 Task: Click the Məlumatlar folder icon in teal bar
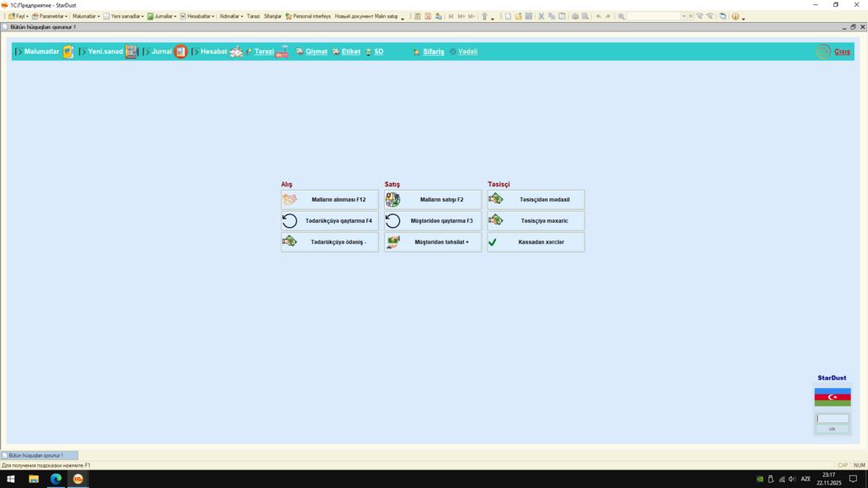[x=69, y=52]
